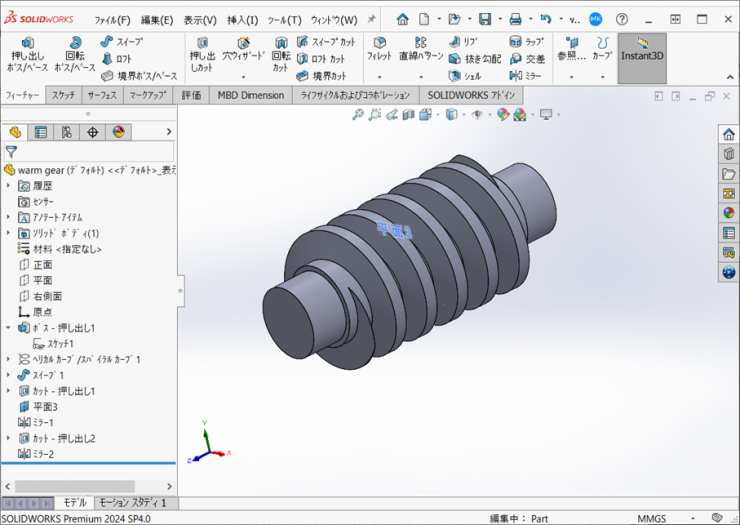Screen dimensions: 740x525
Task: Open the ConfigurationManager tab icon
Action: coord(67,132)
